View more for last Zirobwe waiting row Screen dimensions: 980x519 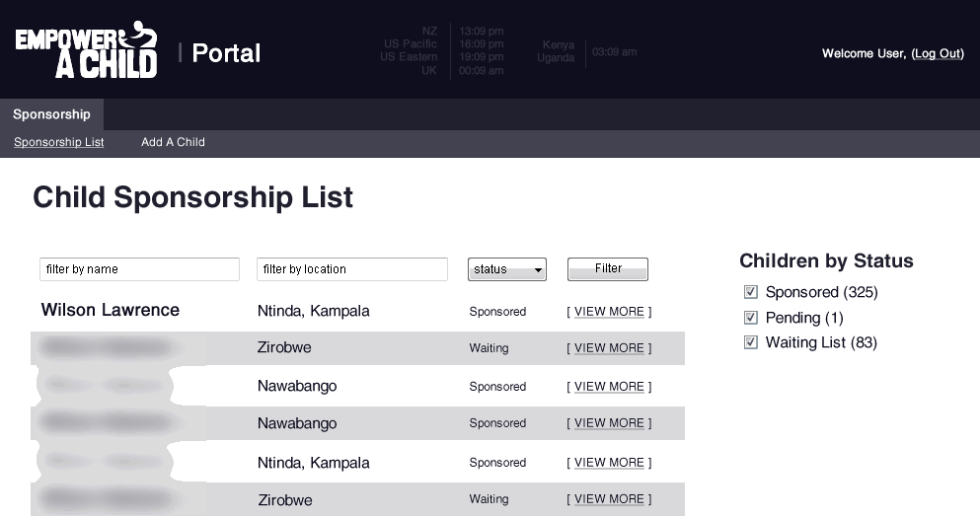tap(609, 499)
